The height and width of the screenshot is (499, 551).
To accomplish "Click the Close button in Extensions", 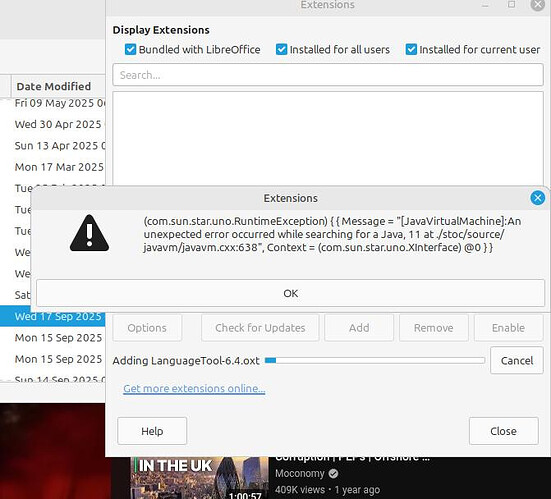I will (503, 431).
